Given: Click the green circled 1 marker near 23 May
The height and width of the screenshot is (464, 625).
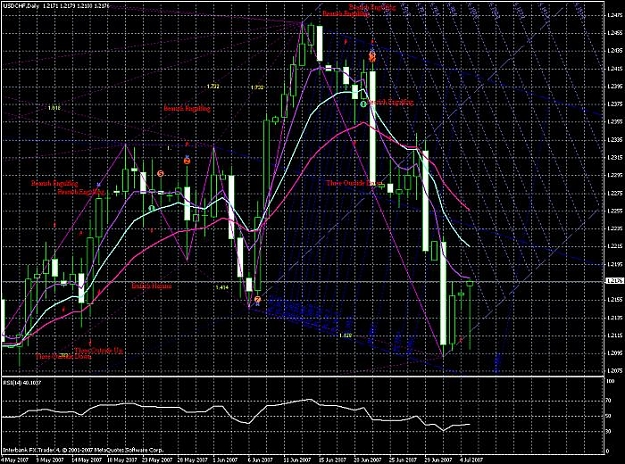Looking at the screenshot, I should pyautogui.click(x=151, y=208).
